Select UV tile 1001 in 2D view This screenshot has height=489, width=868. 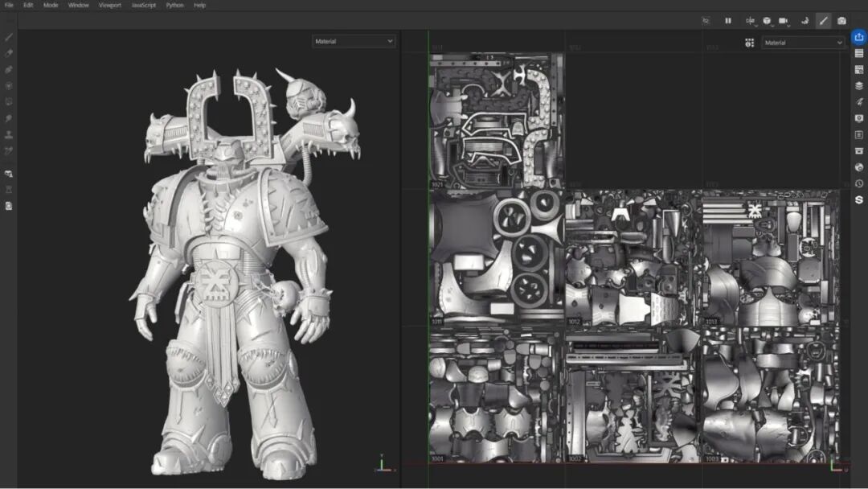(x=497, y=394)
